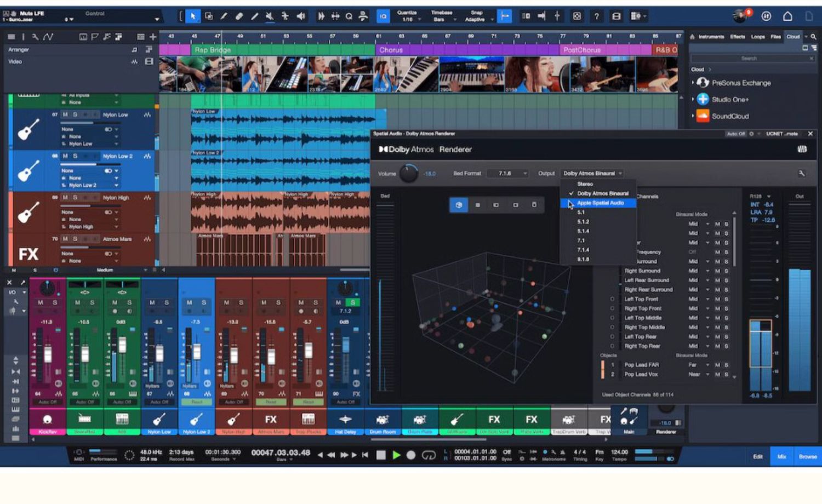Click the home Start page icon
Viewport: 822px width, 504px height.
787,16
